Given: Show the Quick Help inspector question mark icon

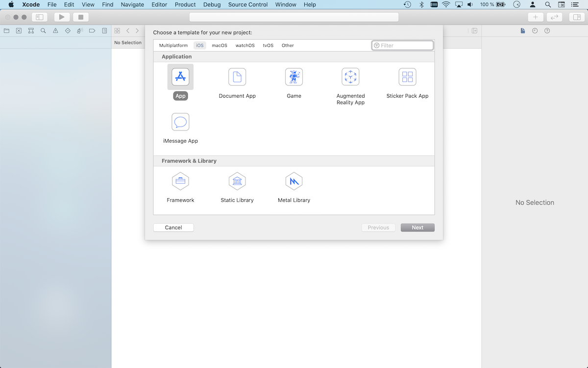Looking at the screenshot, I should (547, 30).
